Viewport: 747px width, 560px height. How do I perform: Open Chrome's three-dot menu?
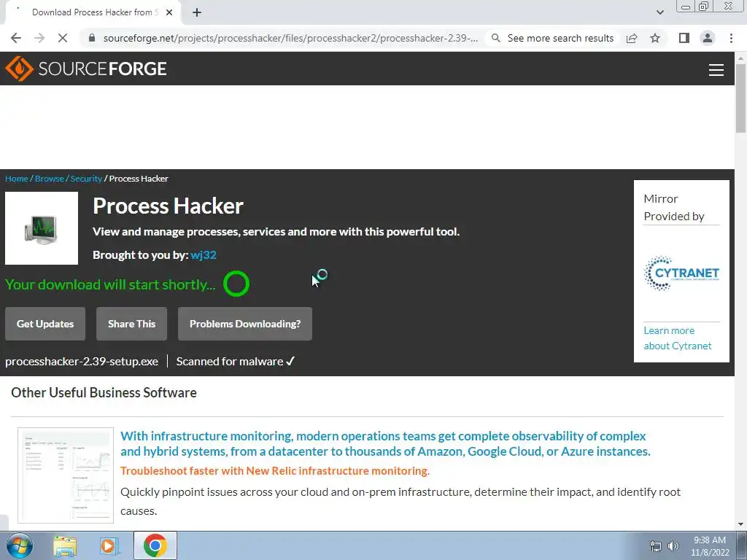(731, 38)
